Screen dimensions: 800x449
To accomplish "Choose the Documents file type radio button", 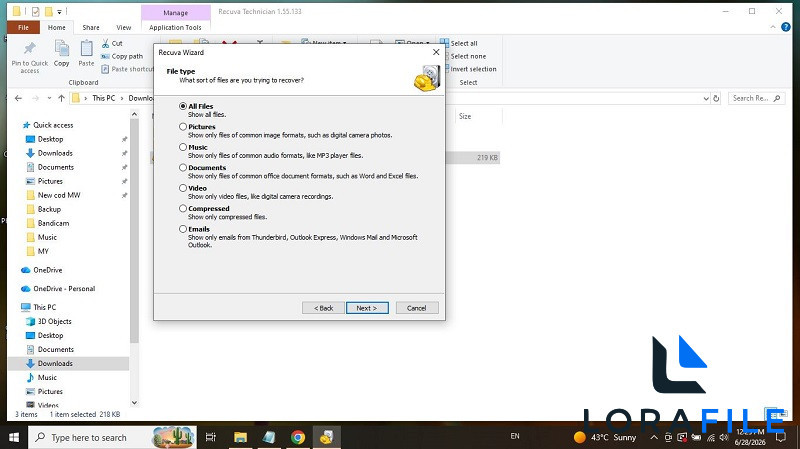I will [x=183, y=167].
